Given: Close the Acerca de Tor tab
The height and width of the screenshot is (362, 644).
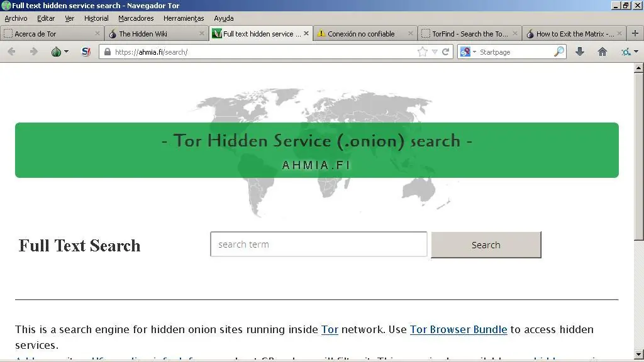Looking at the screenshot, I should tap(97, 33).
